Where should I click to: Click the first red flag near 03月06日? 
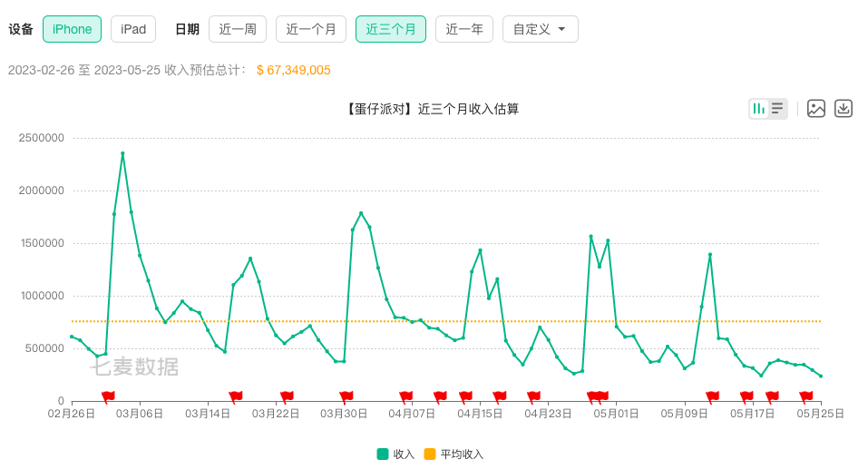pyautogui.click(x=108, y=396)
